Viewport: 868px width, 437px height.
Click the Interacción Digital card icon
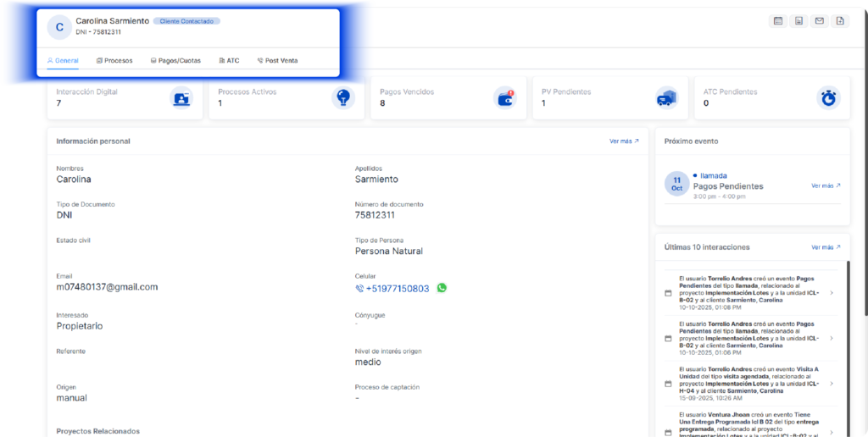(181, 98)
